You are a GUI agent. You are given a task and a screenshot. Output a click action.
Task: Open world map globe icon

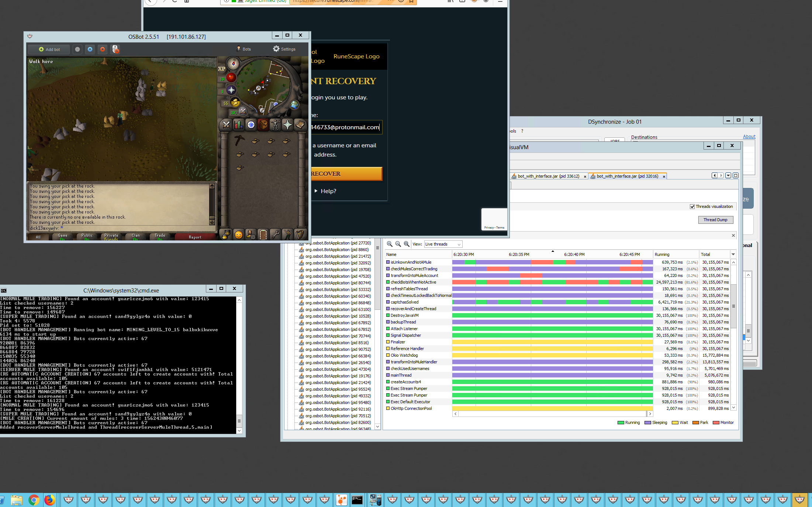tap(294, 105)
